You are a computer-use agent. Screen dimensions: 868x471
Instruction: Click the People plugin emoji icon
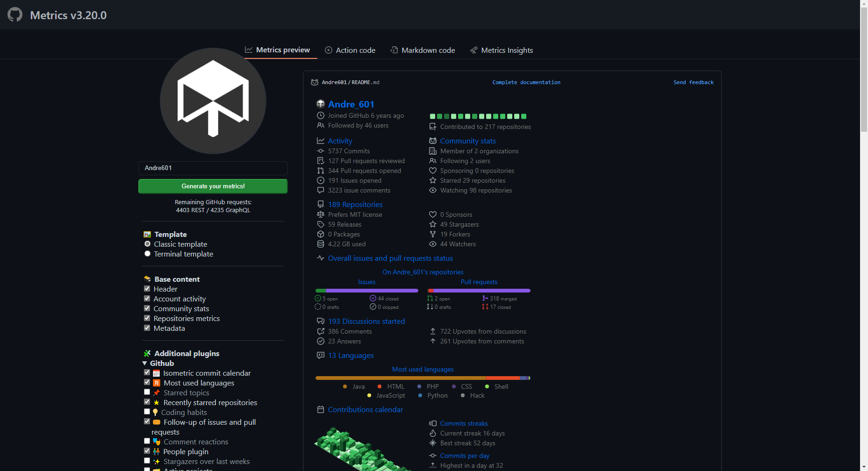(157, 452)
